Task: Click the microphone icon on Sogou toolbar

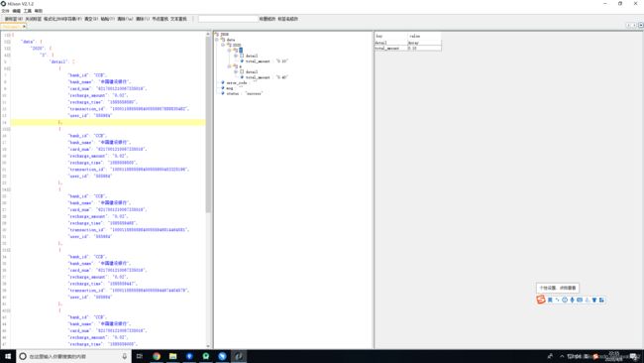Action: click(x=572, y=301)
